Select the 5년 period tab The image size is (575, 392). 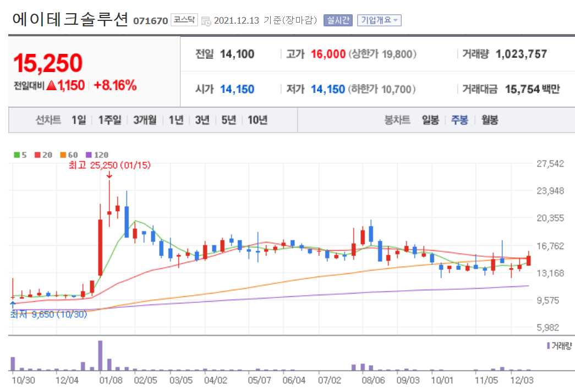tap(228, 119)
